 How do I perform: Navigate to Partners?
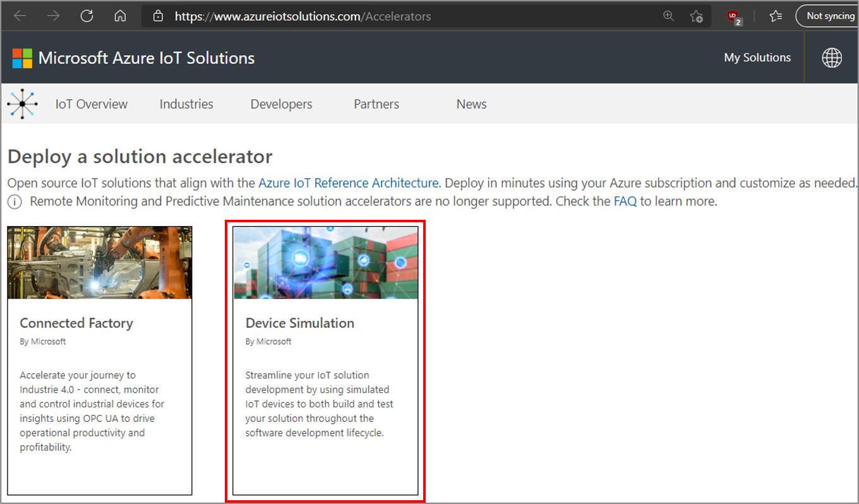376,104
